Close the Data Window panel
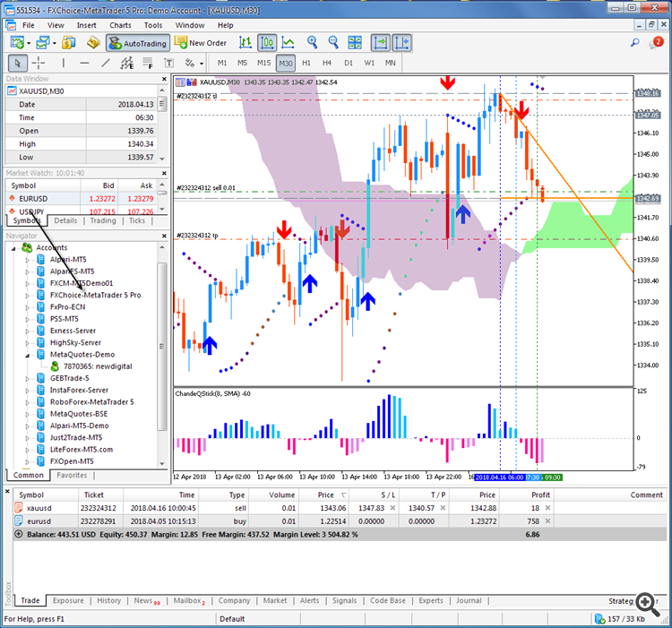Screen dimensions: 672x628 coord(164,79)
